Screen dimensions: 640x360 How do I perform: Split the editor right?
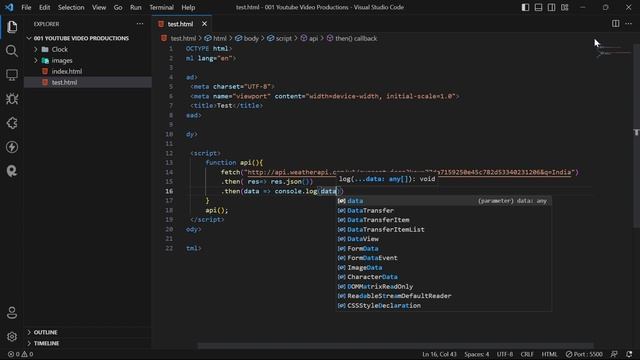(615, 24)
